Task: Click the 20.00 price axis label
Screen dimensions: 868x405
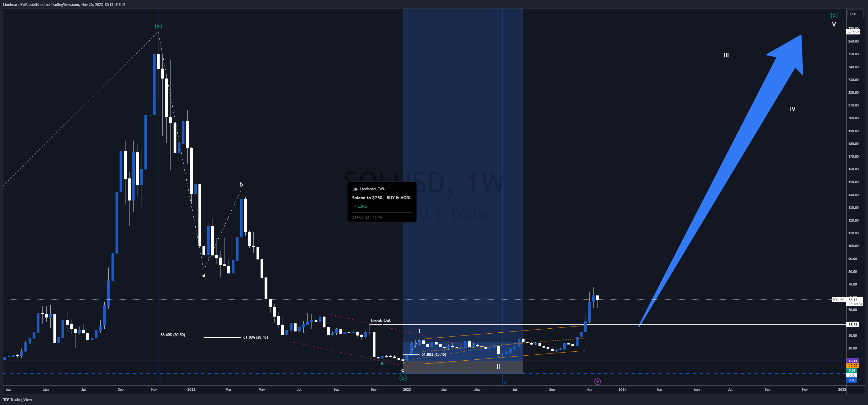Action: [853, 349]
